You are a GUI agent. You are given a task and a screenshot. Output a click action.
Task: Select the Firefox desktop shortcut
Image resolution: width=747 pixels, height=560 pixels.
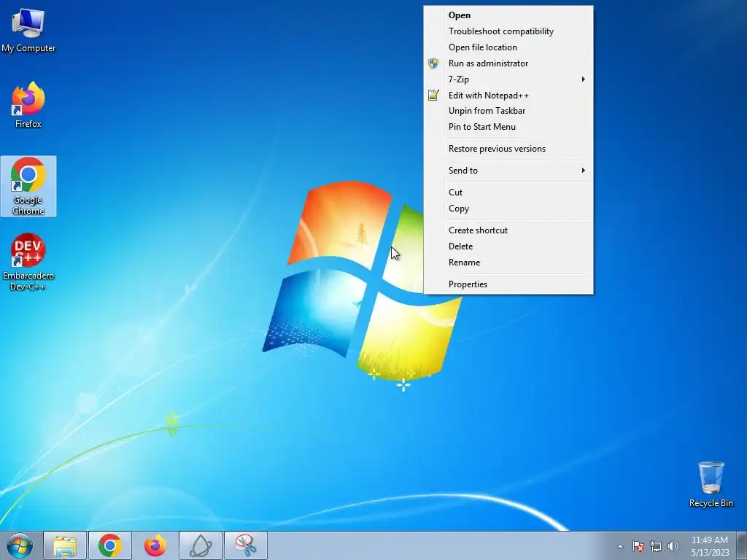[x=28, y=105]
